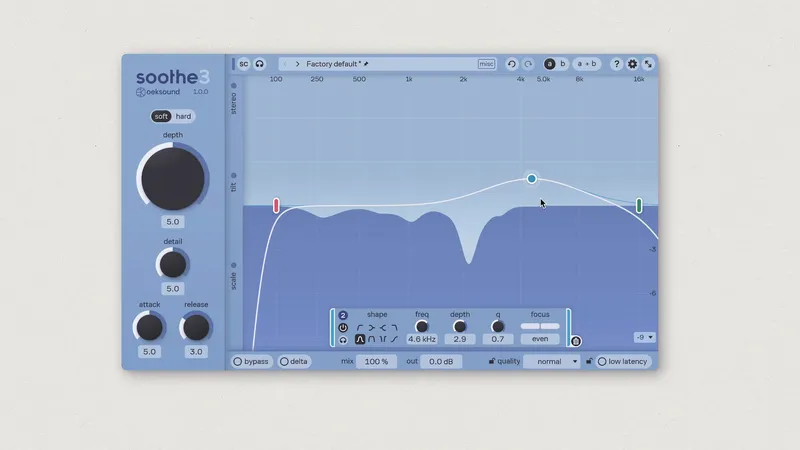Click the stereo slider handle
Viewport: 800px width, 450px height.
tap(234, 86)
